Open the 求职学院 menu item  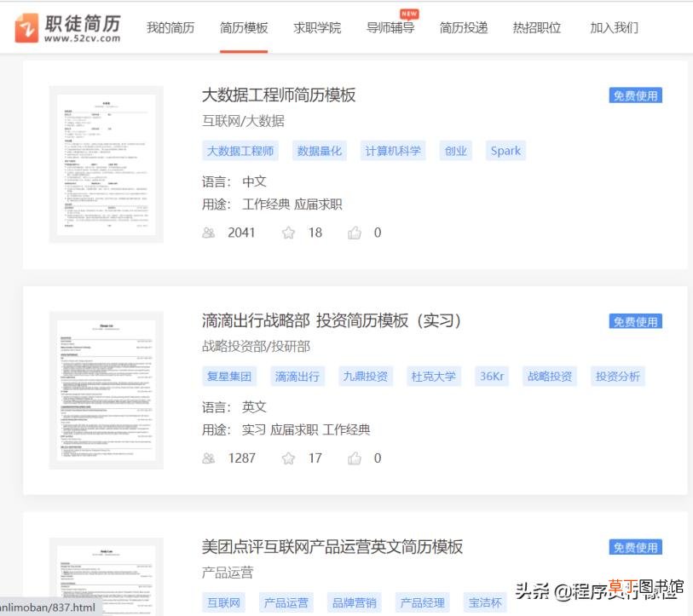point(317,28)
